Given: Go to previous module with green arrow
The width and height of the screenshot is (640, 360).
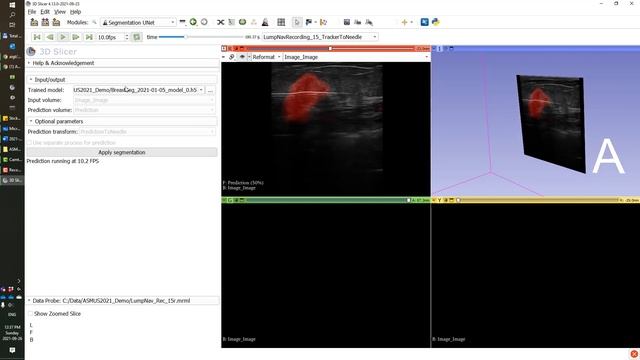Looking at the screenshot, I should (193, 22).
